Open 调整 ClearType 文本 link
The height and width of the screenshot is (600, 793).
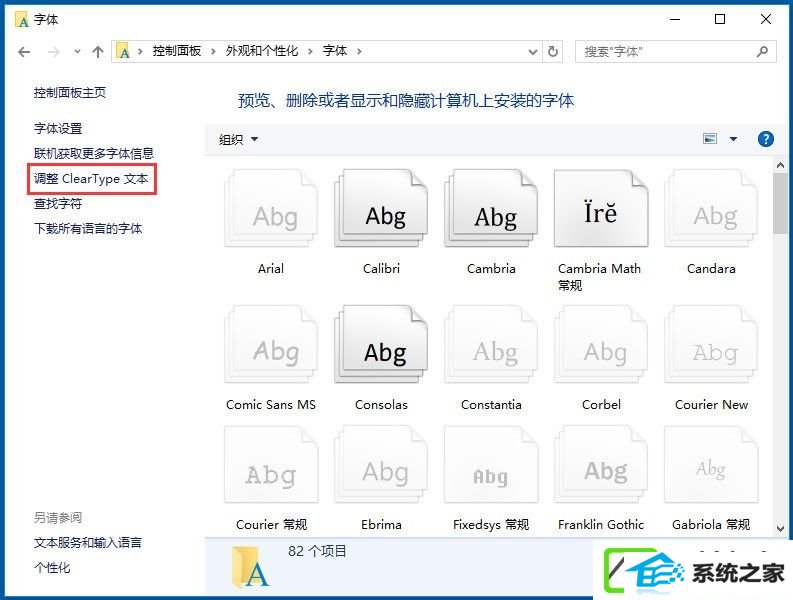91,179
